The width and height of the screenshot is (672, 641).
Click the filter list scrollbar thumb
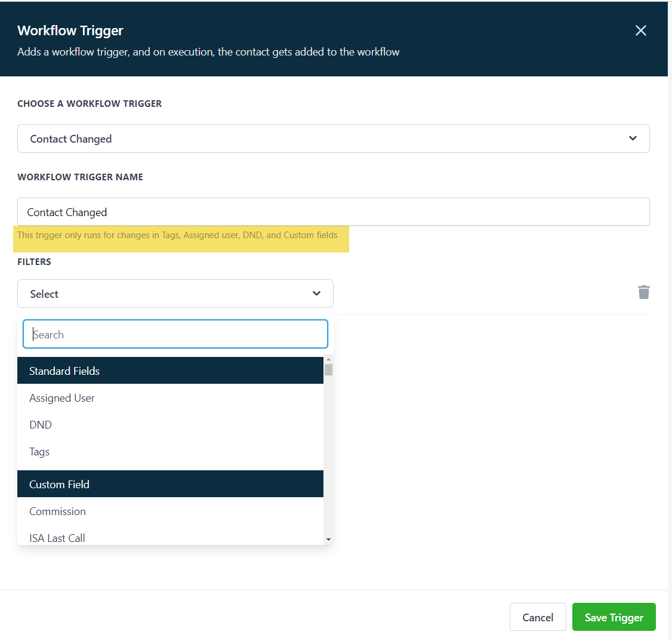coord(328,369)
